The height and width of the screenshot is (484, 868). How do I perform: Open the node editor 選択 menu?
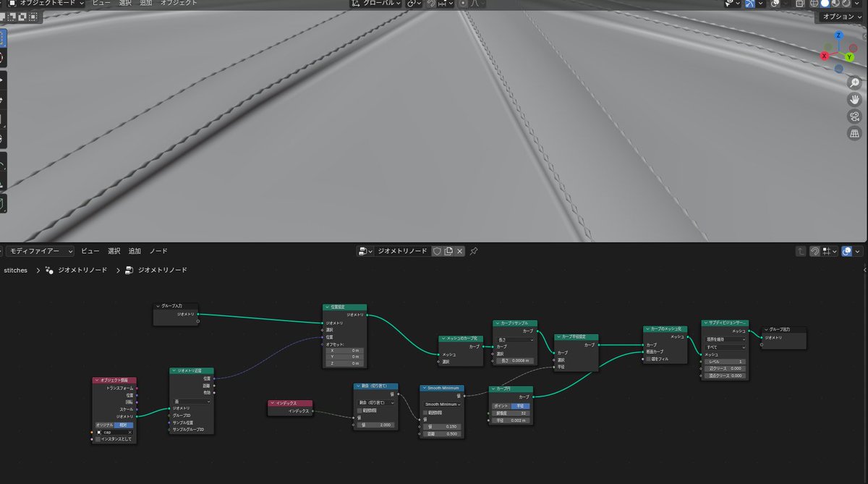[x=114, y=251]
